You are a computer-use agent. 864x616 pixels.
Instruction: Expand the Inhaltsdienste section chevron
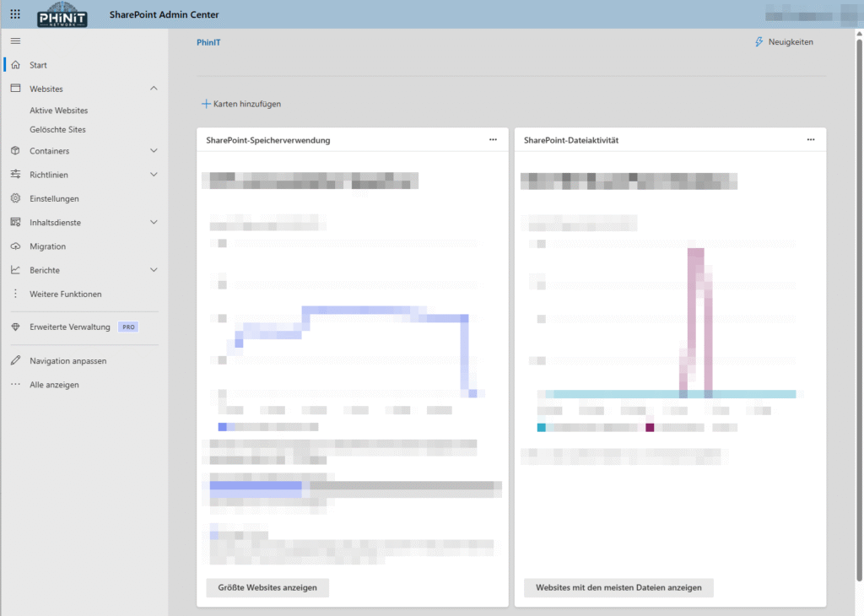[154, 223]
